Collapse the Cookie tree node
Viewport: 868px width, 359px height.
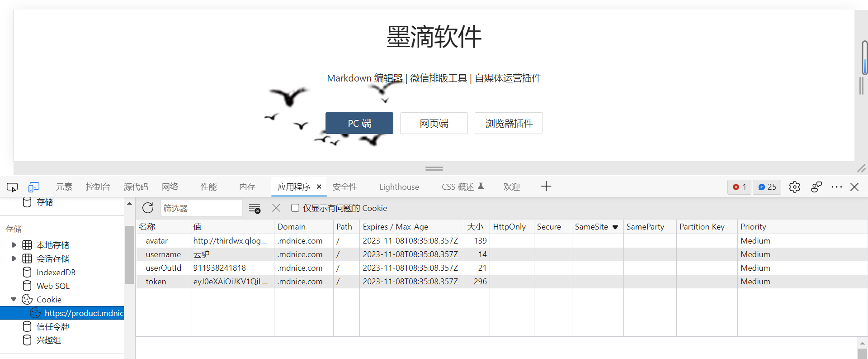[x=14, y=299]
